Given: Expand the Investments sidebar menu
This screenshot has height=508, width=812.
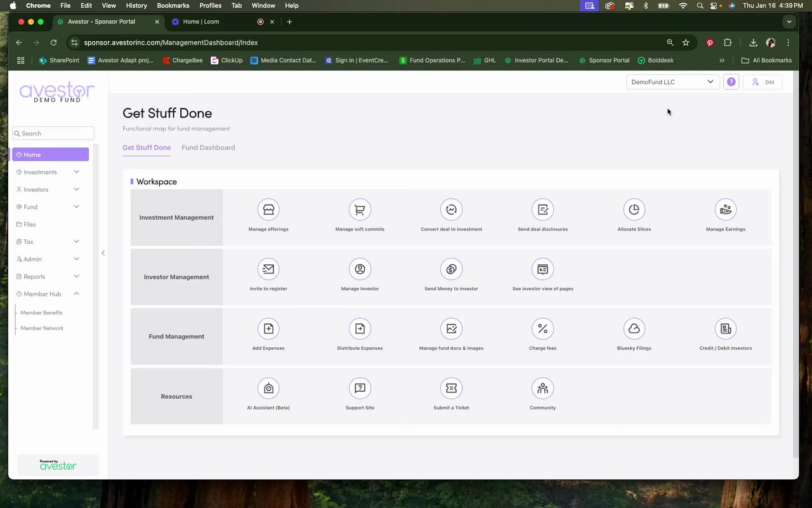Looking at the screenshot, I should (50, 172).
